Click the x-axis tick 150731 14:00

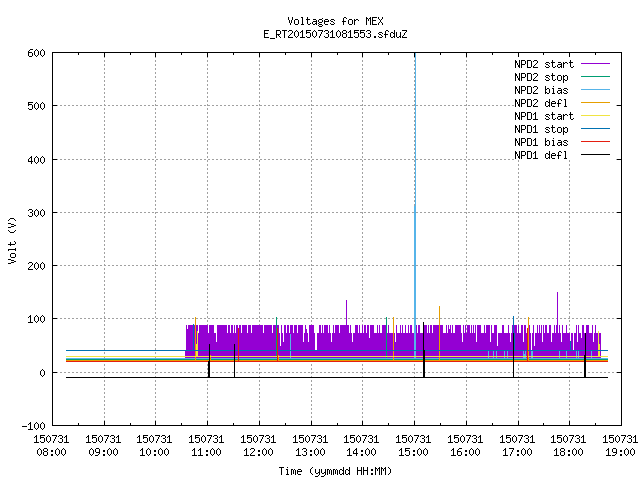coord(361,446)
